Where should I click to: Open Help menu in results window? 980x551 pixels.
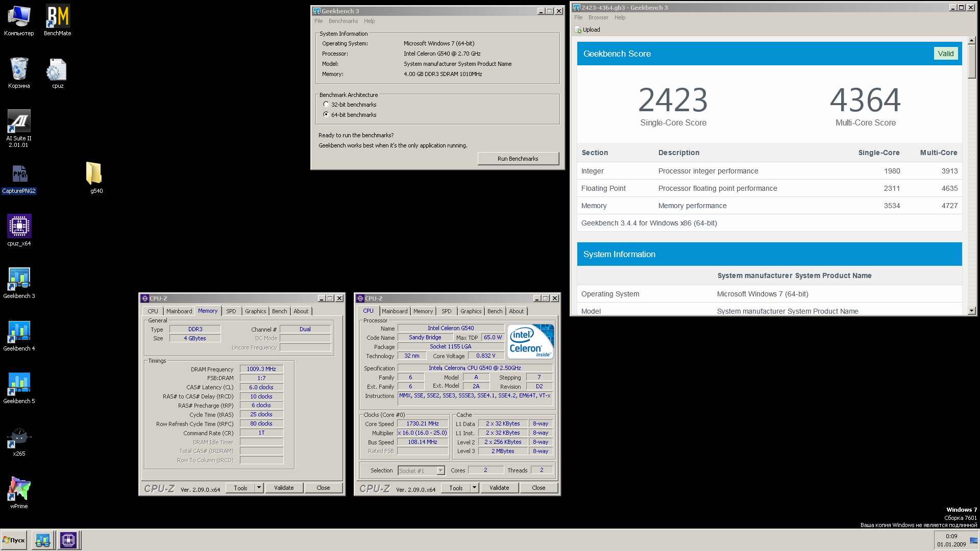click(x=620, y=18)
